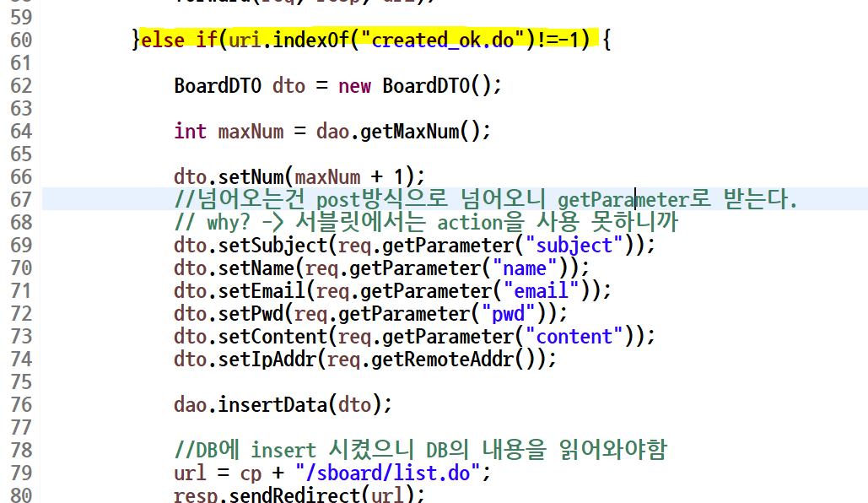Click line number 67 in the gutter
The image size is (868, 503).
coord(21,199)
